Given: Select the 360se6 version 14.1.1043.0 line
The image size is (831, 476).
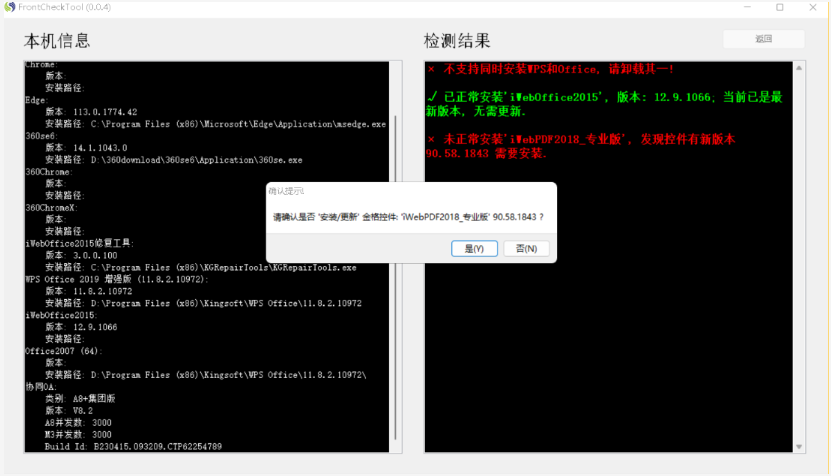Looking at the screenshot, I should (x=86, y=148).
